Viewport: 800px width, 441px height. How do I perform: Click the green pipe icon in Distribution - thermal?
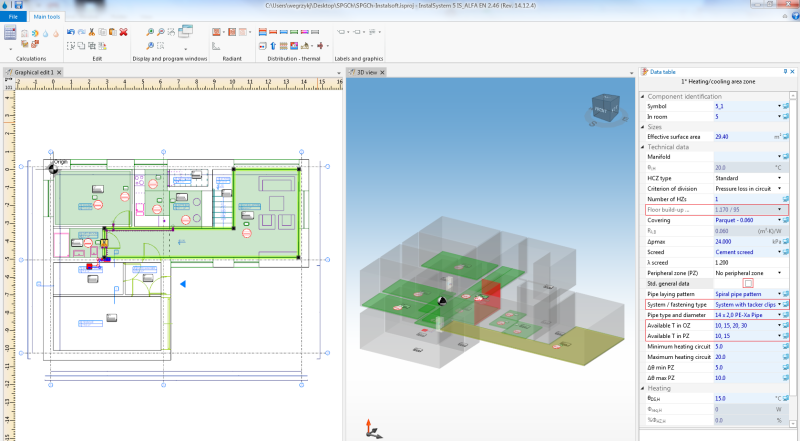294,32
